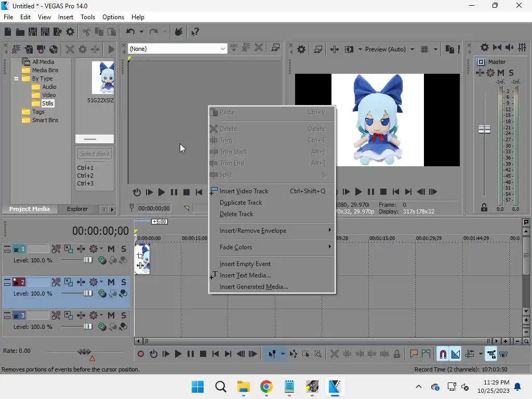
Task: Click track 1 Level slider handle
Action: (88, 260)
